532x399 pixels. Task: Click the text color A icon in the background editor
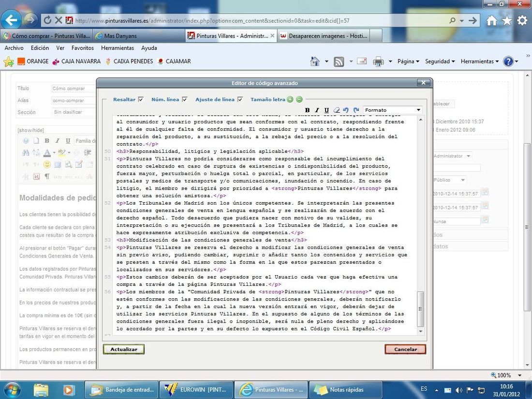(47, 153)
